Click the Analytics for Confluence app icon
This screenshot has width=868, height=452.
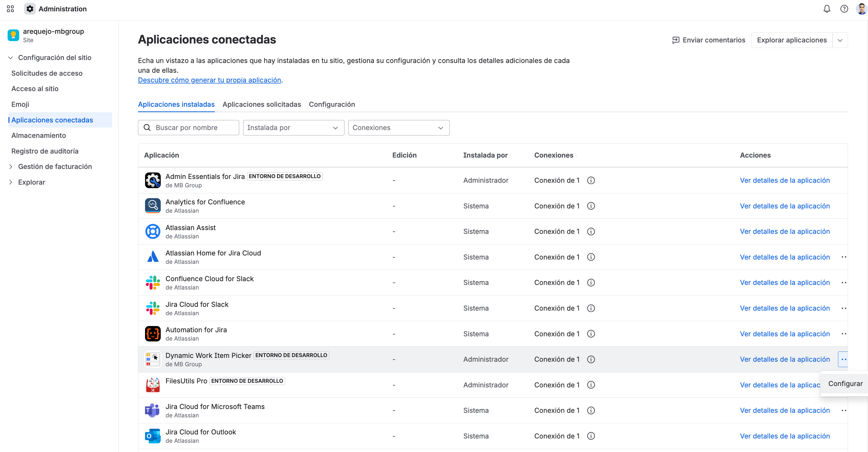(x=153, y=206)
